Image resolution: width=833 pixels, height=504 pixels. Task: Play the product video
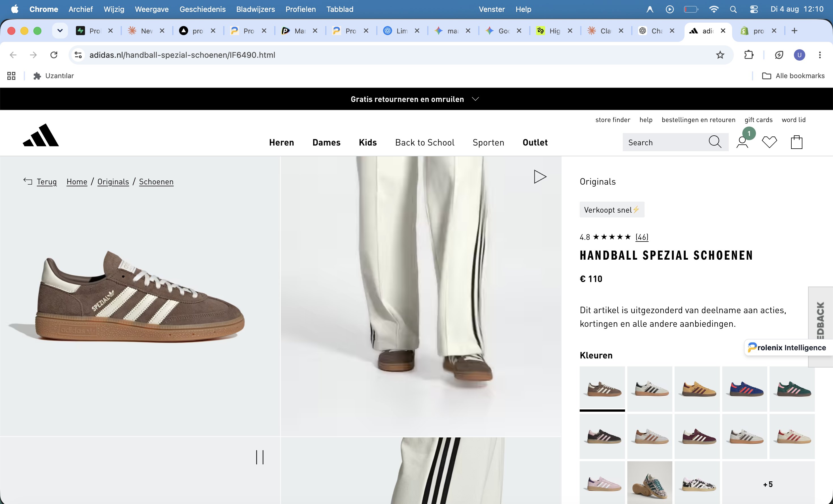[x=540, y=177]
